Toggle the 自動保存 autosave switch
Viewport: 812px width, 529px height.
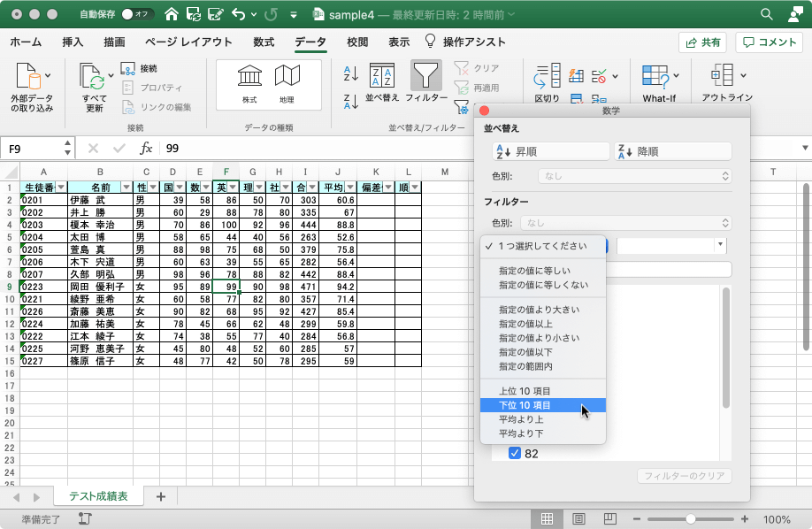[137, 14]
